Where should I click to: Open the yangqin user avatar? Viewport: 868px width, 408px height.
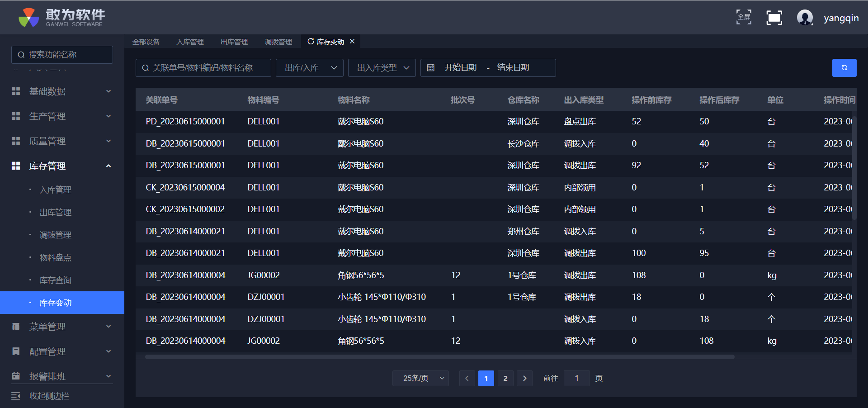point(805,18)
